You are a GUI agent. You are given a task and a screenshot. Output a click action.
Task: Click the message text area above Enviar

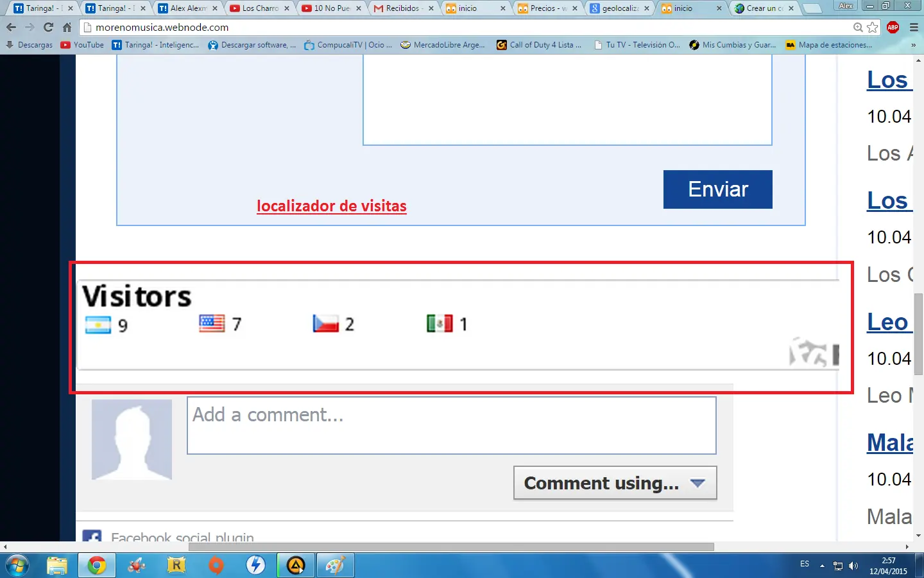point(567,100)
